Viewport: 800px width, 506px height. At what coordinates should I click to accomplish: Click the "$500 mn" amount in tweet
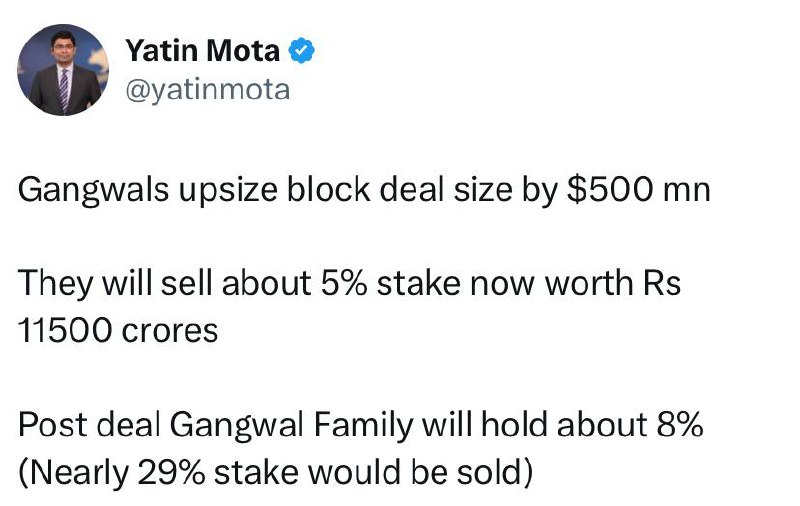[638, 189]
